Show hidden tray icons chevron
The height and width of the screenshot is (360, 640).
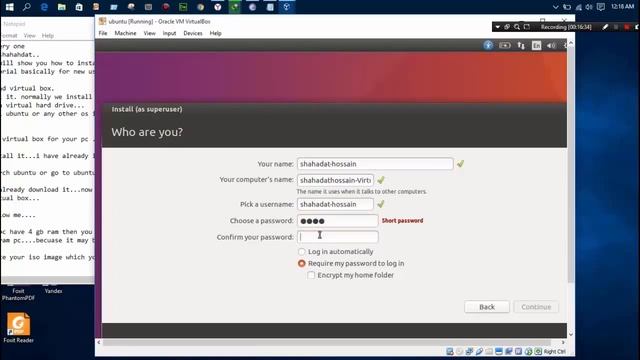coord(555,7)
